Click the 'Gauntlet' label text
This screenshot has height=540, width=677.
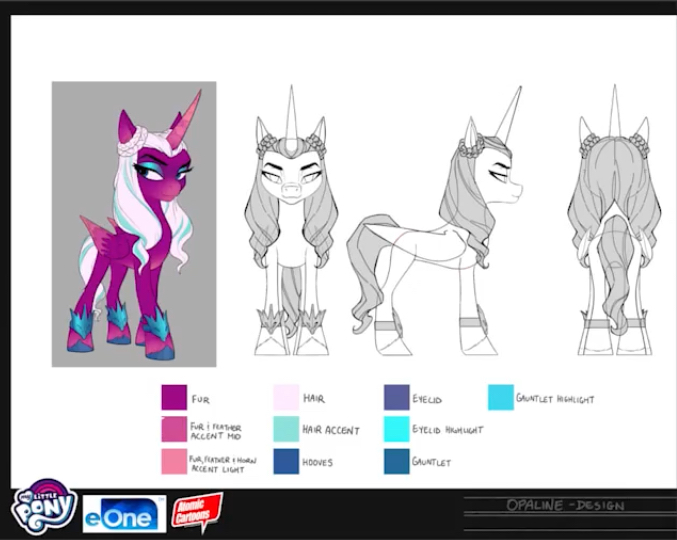(431, 462)
